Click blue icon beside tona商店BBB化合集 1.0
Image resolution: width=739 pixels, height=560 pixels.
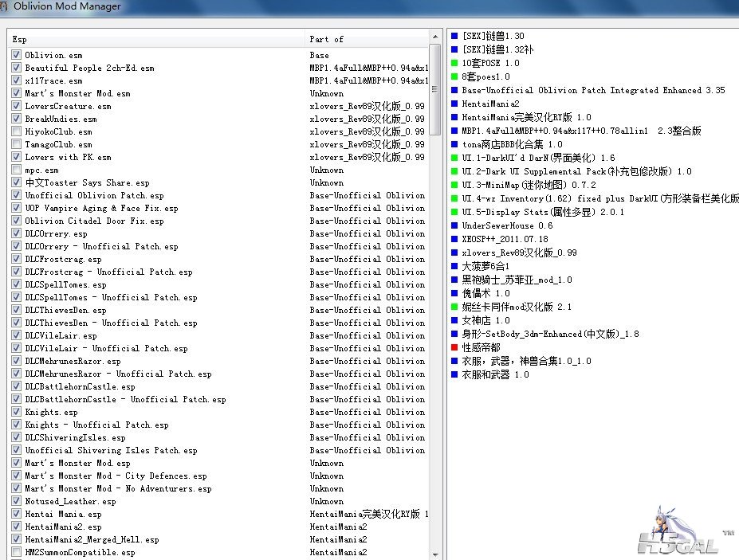click(454, 144)
